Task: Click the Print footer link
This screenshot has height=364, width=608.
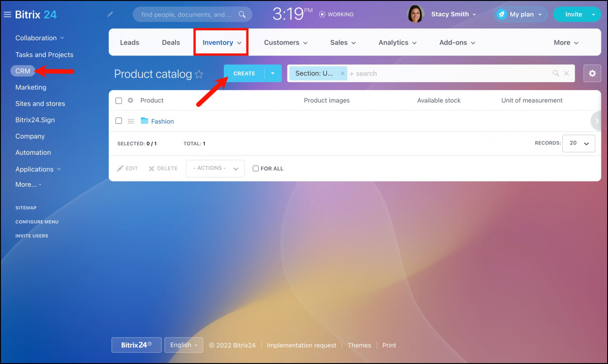Action: [x=389, y=345]
